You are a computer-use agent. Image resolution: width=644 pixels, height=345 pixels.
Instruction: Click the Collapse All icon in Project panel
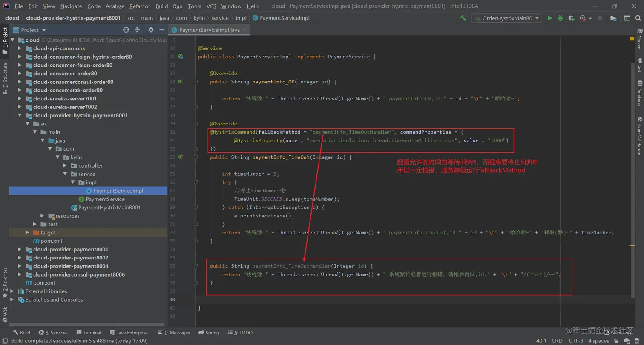(x=137, y=30)
